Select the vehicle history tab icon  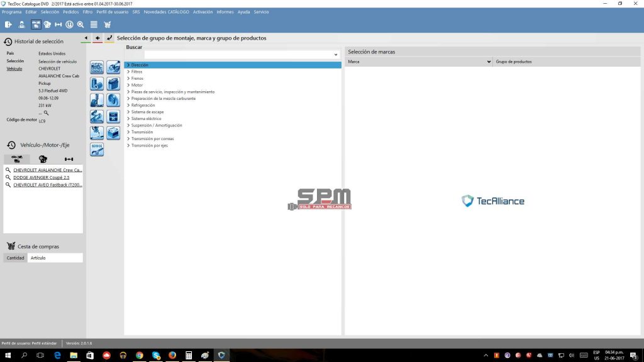pos(17,159)
